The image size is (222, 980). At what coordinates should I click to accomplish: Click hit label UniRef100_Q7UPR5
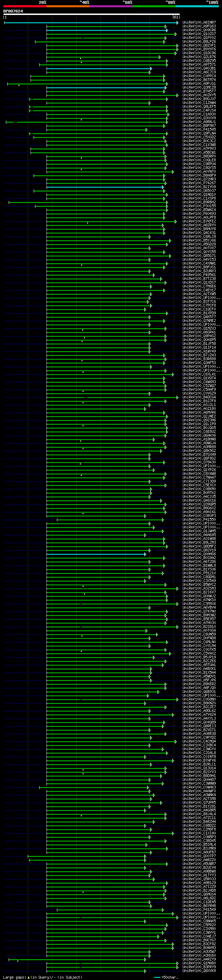(x=199, y=803)
